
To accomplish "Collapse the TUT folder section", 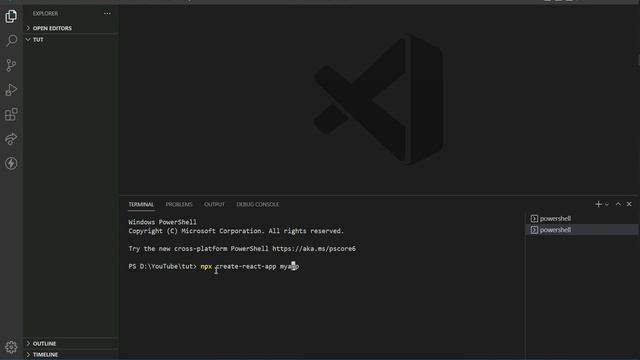I will (x=71, y=40).
